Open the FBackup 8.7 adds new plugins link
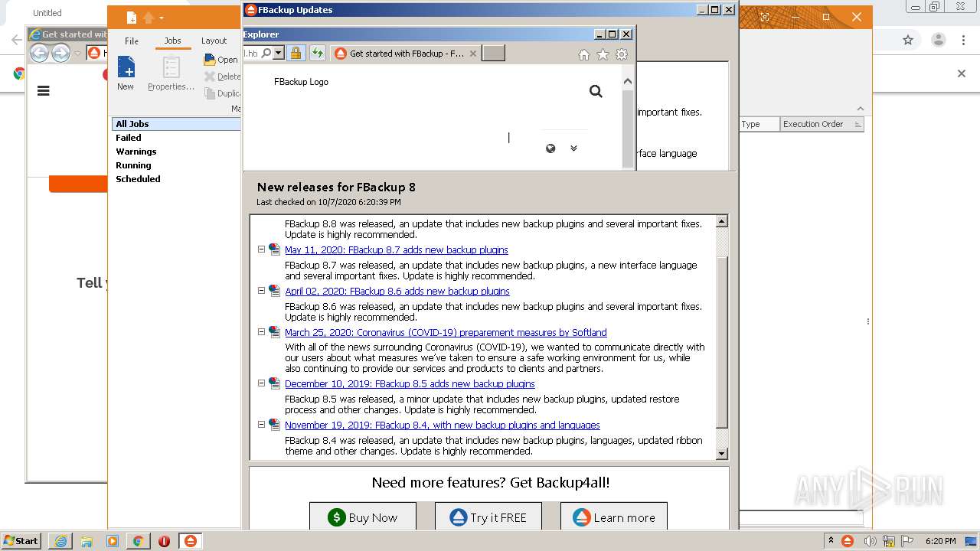Viewport: 980px width, 551px height. [x=397, y=250]
